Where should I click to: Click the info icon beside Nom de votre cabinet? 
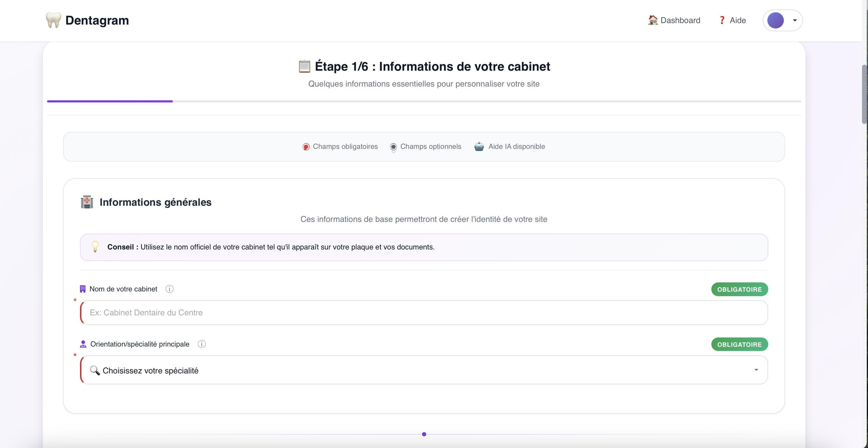[x=169, y=289]
